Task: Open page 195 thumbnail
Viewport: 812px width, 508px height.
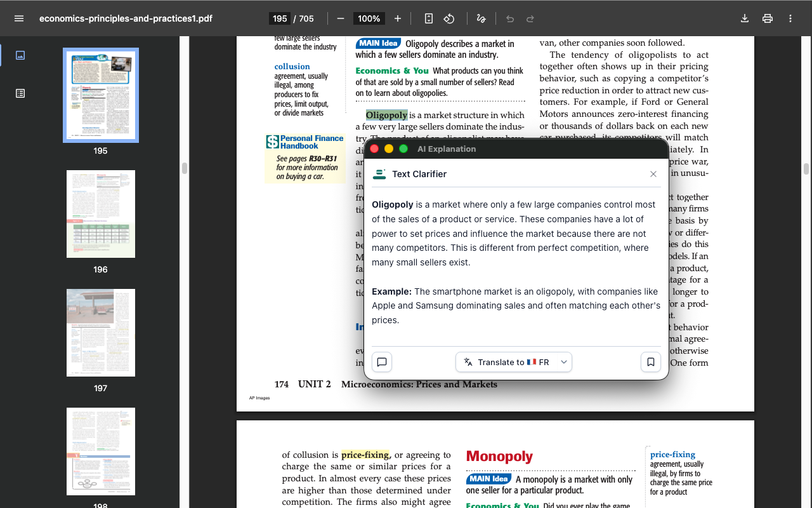Action: (101, 95)
